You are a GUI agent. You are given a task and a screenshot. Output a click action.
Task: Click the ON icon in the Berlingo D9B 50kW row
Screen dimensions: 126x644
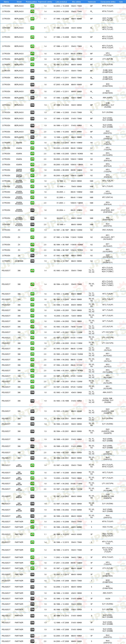pyautogui.click(x=32, y=105)
